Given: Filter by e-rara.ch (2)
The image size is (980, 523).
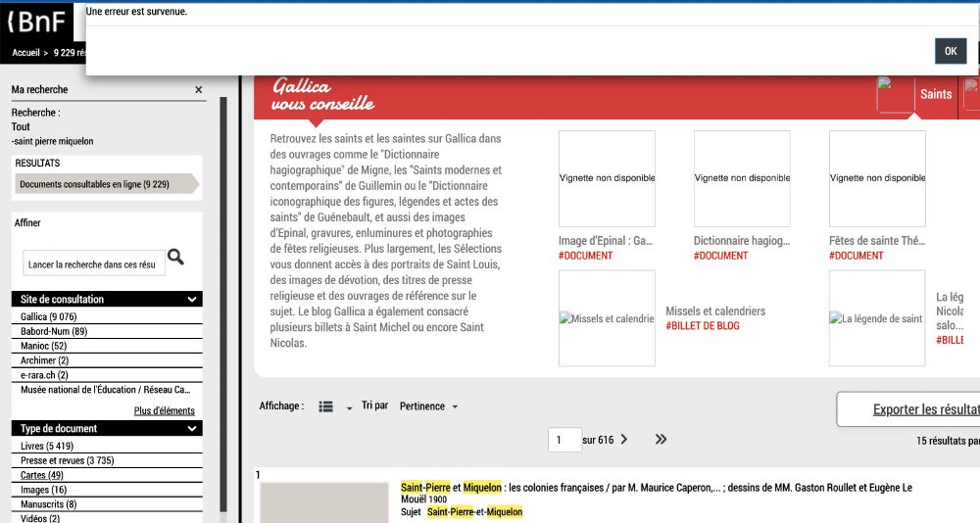Looking at the screenshot, I should point(44,375).
